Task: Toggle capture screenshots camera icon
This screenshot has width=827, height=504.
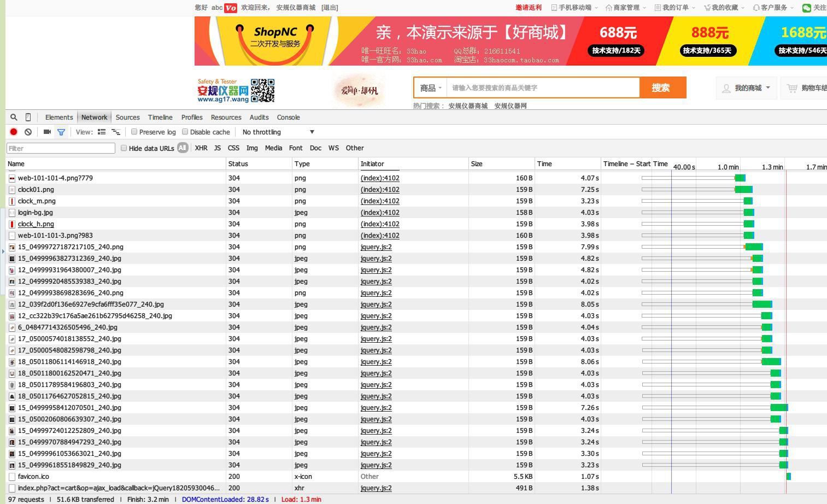Action: pos(47,132)
